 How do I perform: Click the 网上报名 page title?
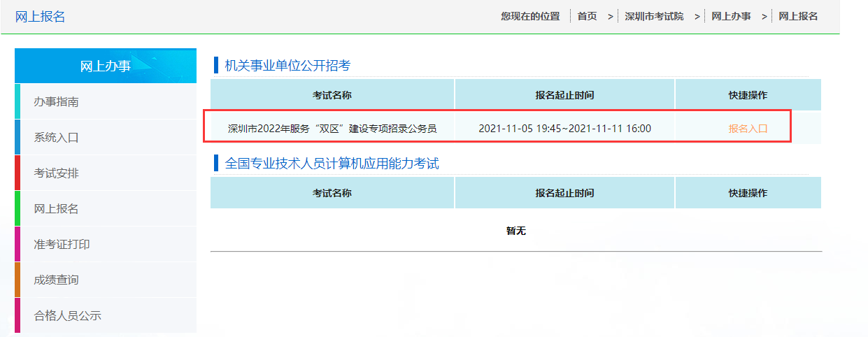41,17
